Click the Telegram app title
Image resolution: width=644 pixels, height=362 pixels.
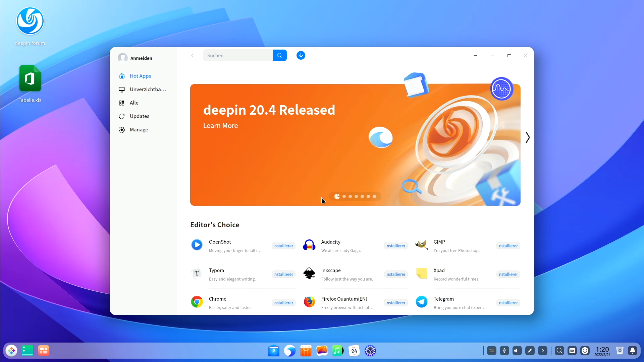443,299
